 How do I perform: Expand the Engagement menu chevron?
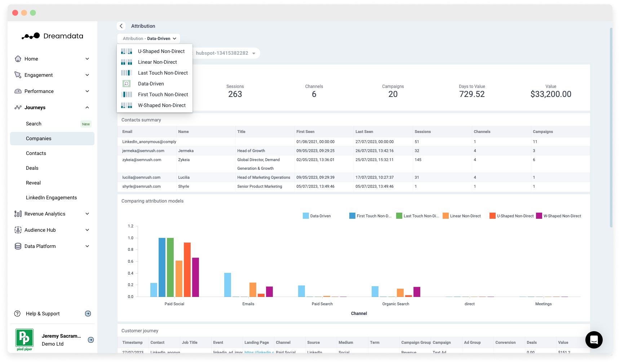point(87,75)
